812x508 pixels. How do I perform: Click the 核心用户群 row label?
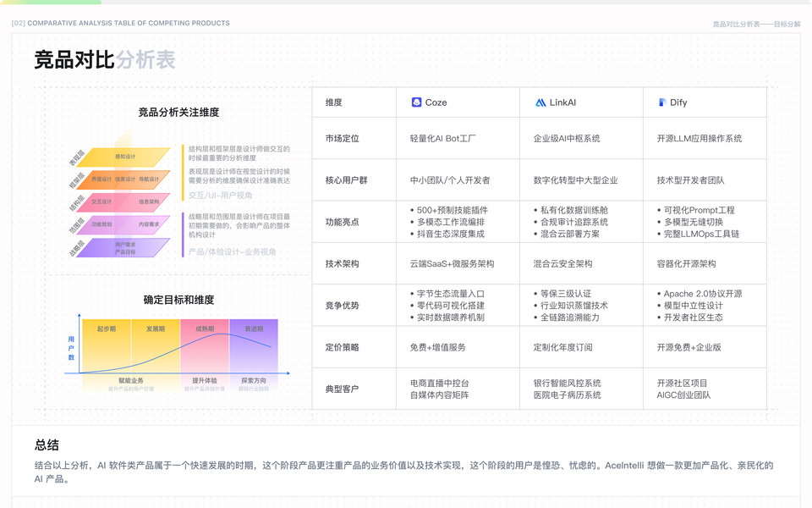pos(347,179)
